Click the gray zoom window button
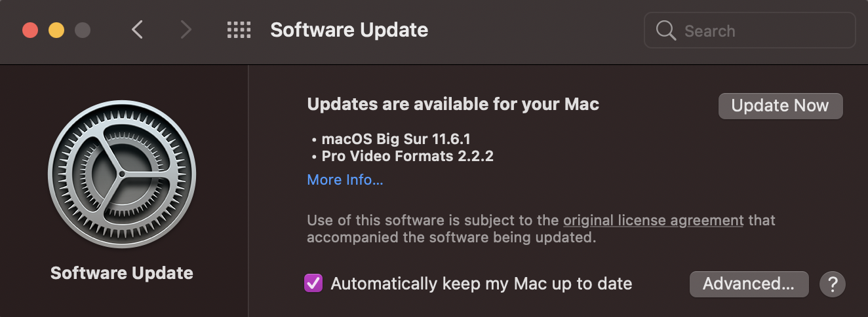 point(83,30)
